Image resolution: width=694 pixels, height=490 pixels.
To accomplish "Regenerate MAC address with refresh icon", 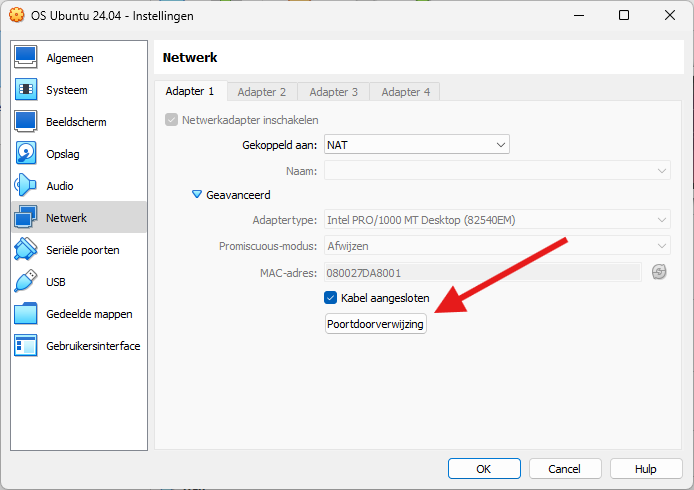I will point(658,272).
